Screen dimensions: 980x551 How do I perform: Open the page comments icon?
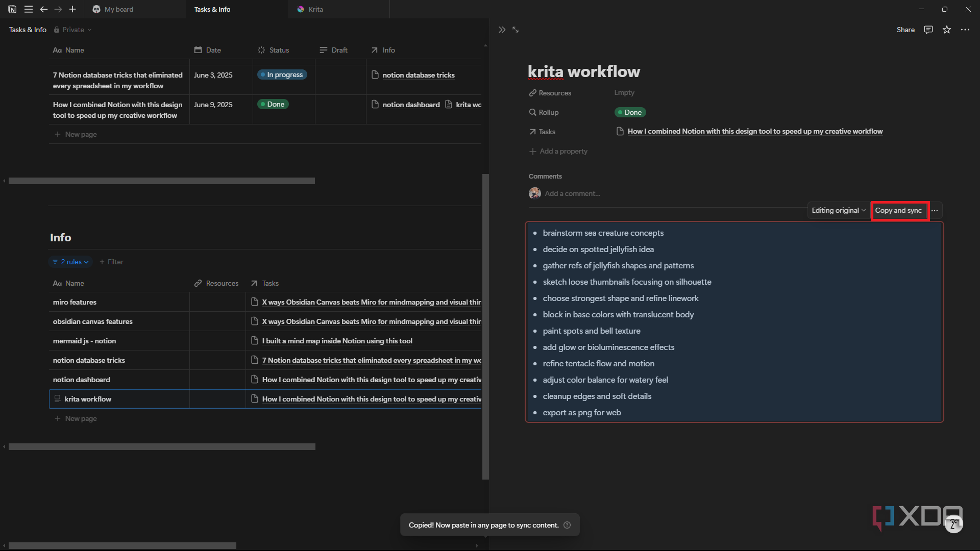point(928,30)
